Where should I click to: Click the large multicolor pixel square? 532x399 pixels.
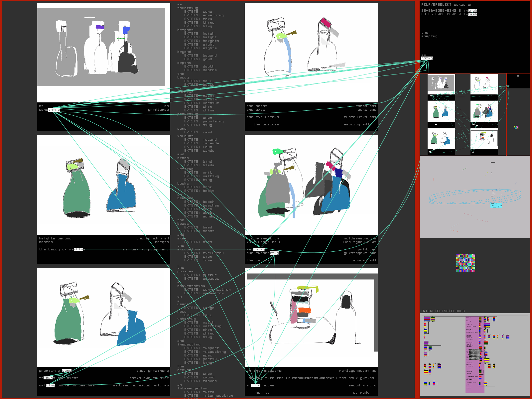tap(465, 263)
